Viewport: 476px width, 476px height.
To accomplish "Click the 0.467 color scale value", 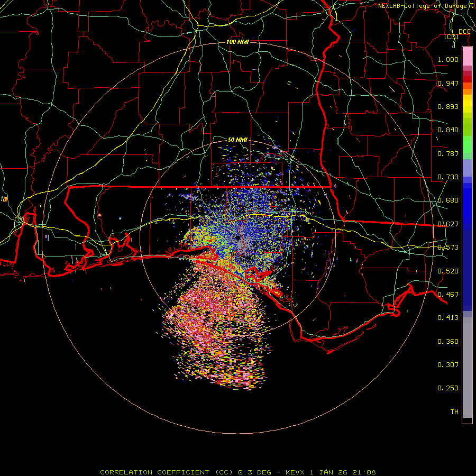I will 448,295.
